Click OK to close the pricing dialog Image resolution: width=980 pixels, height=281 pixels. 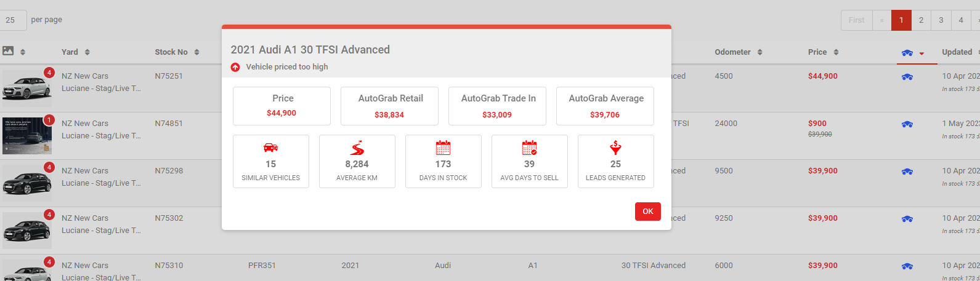point(648,211)
